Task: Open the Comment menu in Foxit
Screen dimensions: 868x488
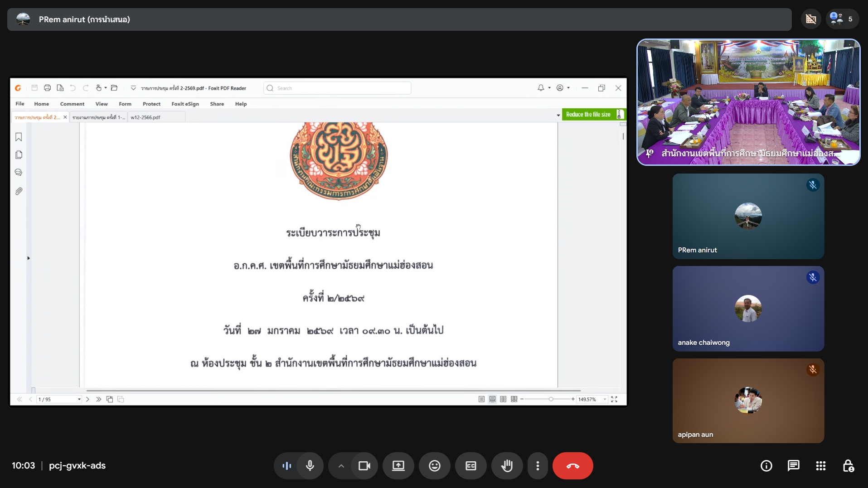Action: 72,104
